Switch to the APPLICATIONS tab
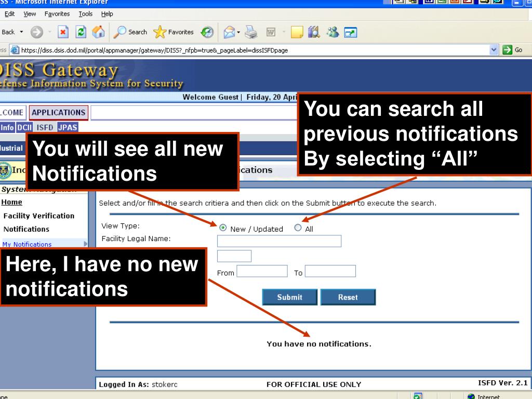This screenshot has width=532, height=399. 58,113
